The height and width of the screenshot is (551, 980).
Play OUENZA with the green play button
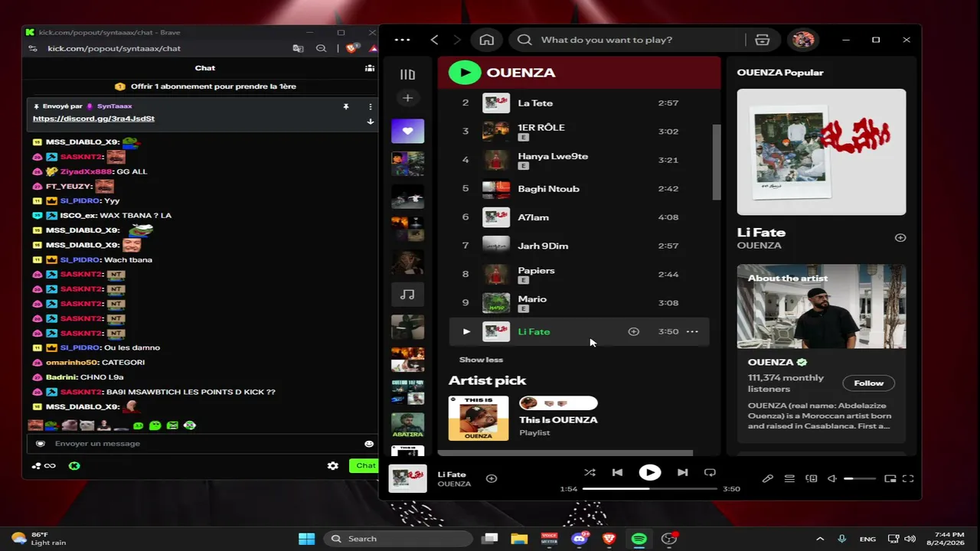click(465, 73)
